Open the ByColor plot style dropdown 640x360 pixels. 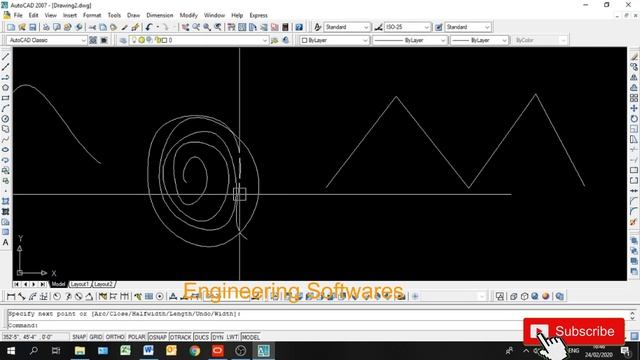[x=539, y=40]
